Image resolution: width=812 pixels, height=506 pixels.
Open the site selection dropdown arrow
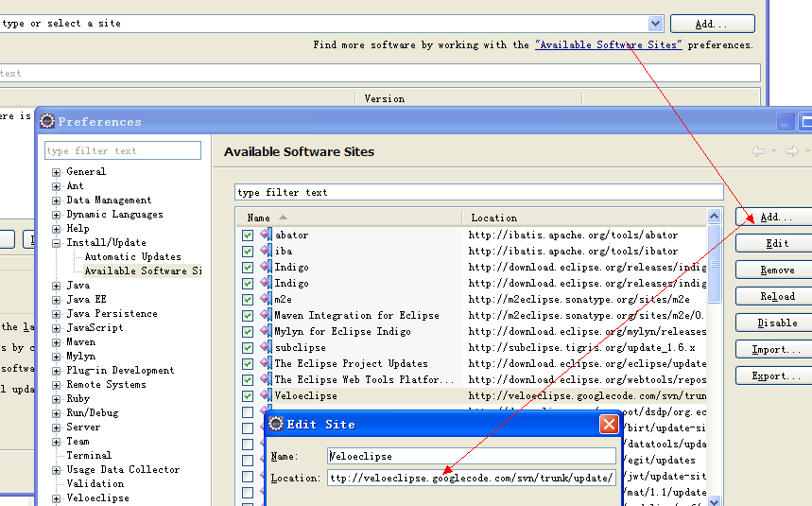(655, 24)
